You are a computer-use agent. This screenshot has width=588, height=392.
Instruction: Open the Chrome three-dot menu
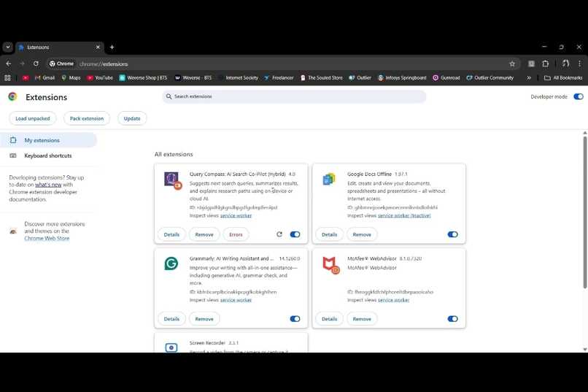pos(579,64)
